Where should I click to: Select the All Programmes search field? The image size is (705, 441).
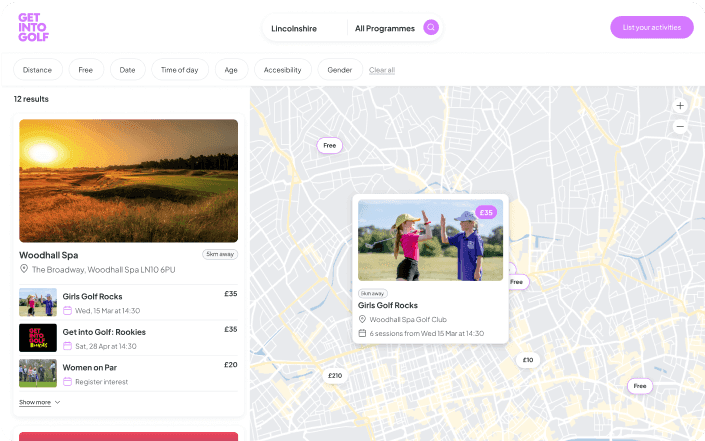[x=384, y=28]
